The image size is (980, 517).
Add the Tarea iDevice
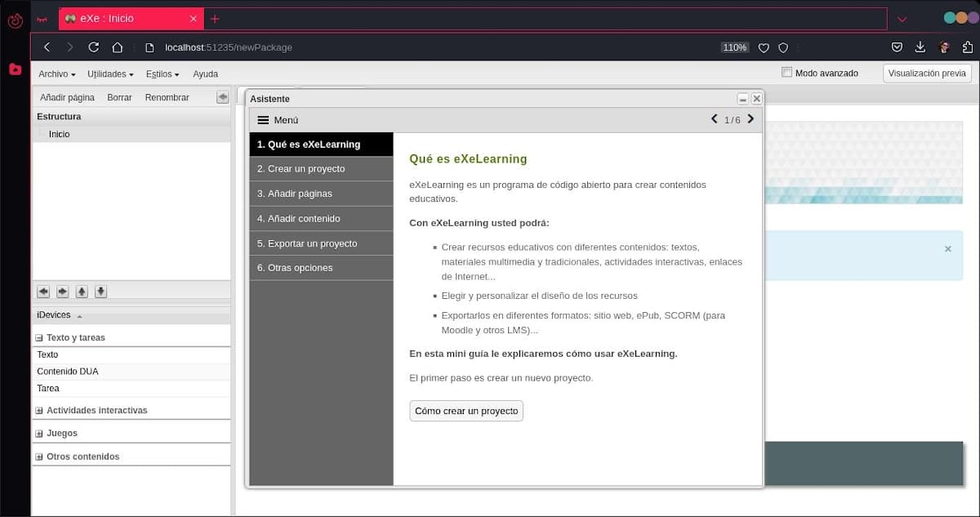(131, 389)
